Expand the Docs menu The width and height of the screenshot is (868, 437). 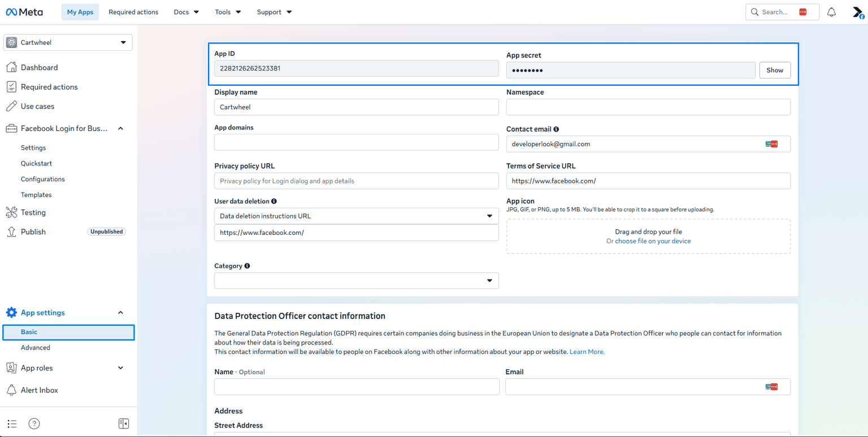tap(186, 12)
